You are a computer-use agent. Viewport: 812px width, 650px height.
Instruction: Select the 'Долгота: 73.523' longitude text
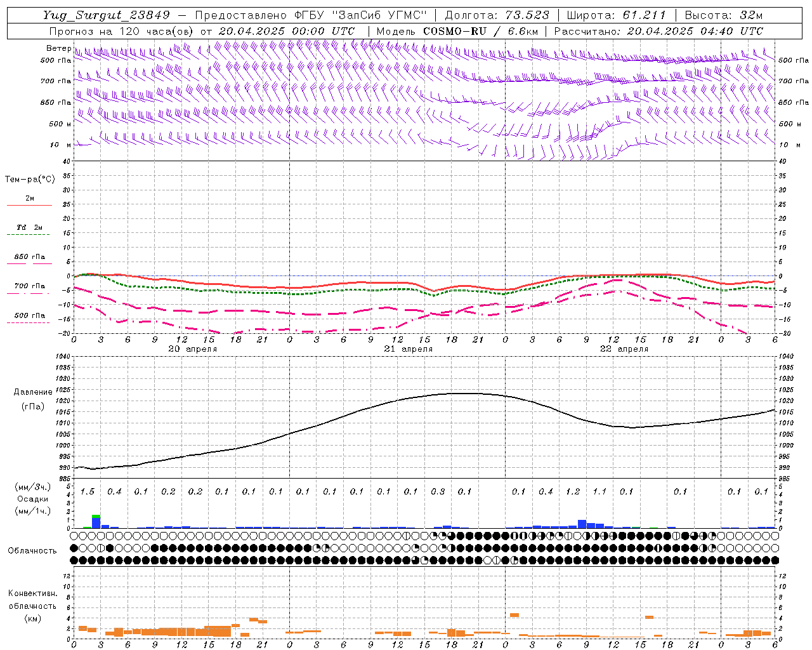click(x=497, y=15)
